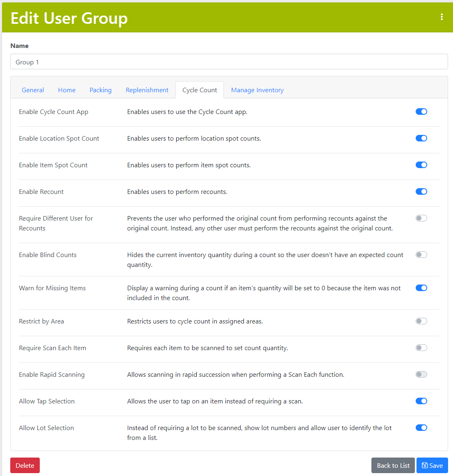Toggle Warn for Missing Items off
This screenshot has height=476, width=453.
[421, 288]
